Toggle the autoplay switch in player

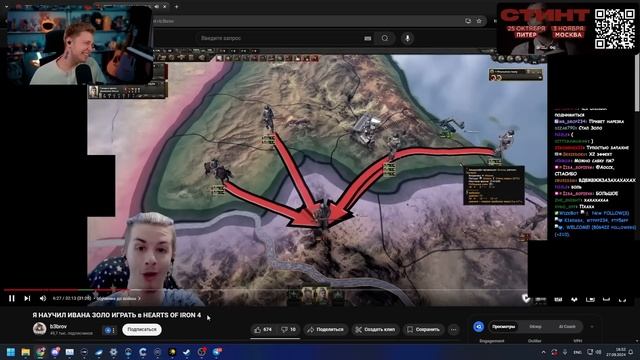tap(540, 299)
